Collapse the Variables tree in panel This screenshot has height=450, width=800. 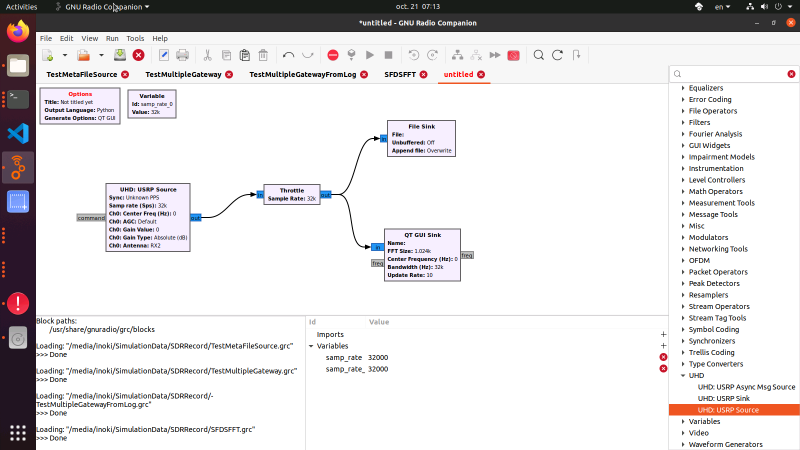point(310,346)
